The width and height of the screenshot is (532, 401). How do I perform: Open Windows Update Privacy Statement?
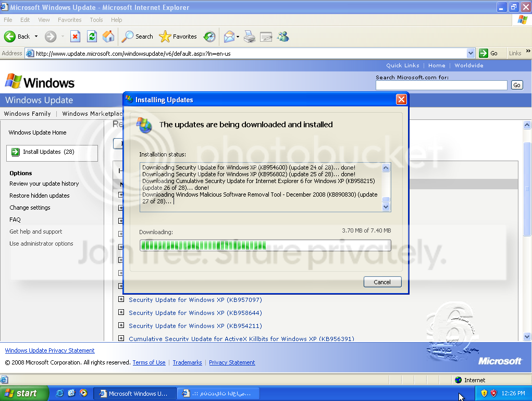pos(50,350)
